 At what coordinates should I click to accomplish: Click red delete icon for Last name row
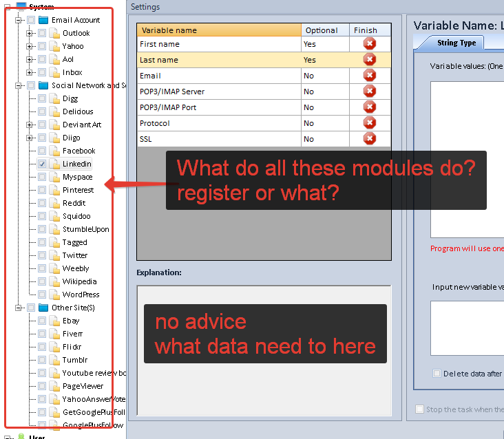(x=370, y=60)
